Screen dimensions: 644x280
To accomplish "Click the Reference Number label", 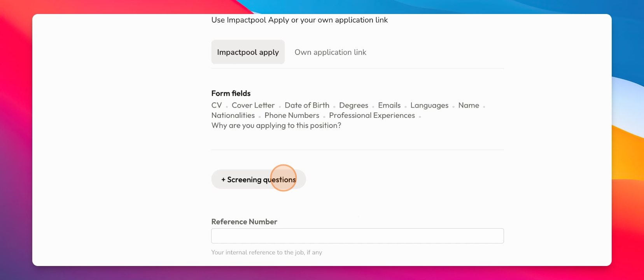I will coord(244,222).
